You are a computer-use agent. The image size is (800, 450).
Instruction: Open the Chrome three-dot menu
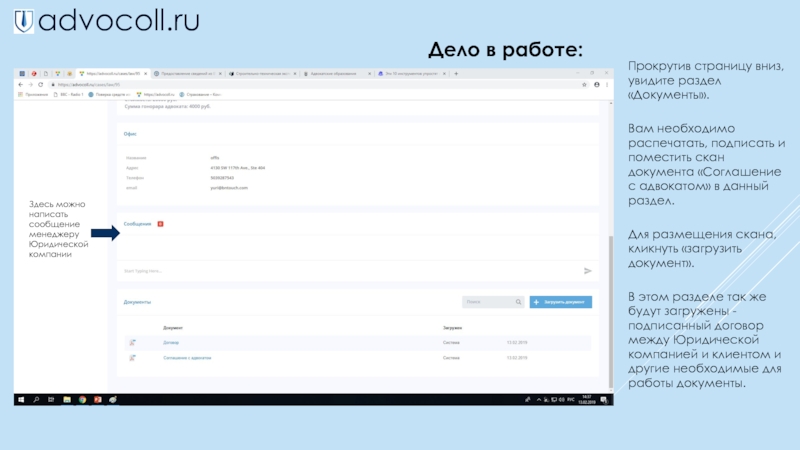607,85
